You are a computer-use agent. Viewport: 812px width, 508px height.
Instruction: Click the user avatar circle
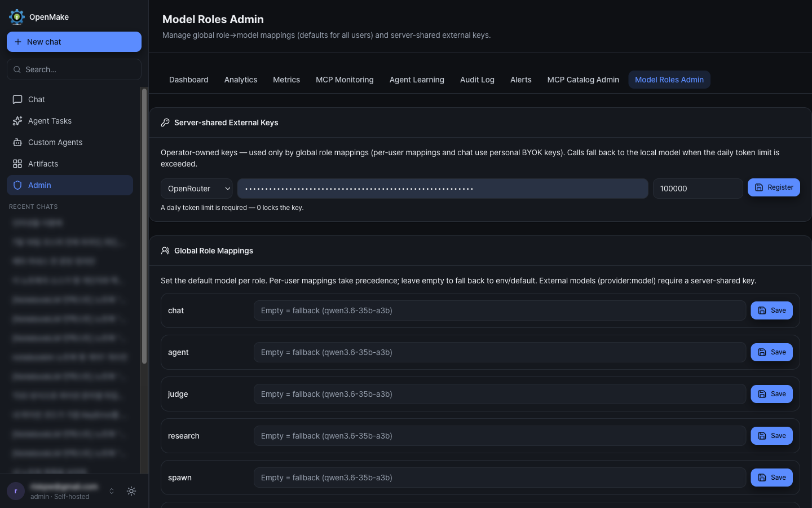tap(16, 491)
